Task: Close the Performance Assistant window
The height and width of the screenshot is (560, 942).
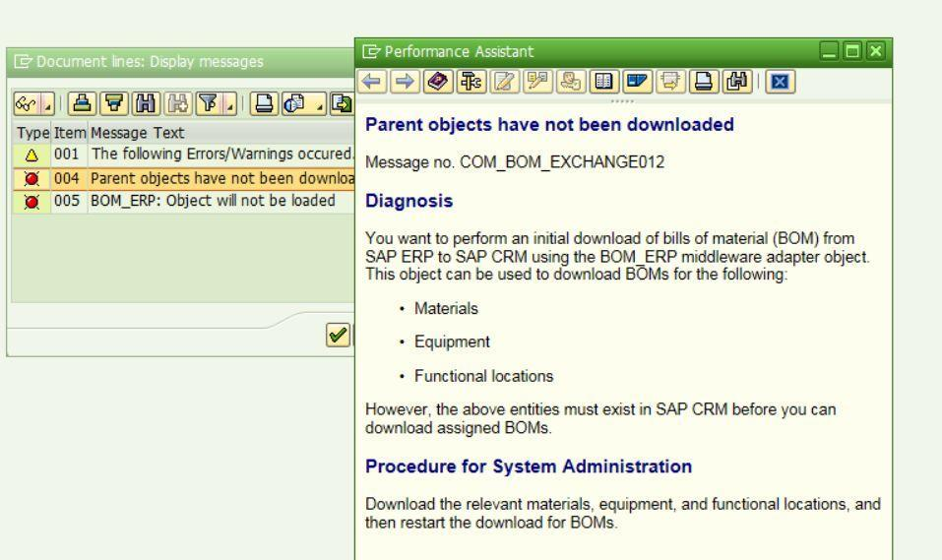Action: (876, 52)
